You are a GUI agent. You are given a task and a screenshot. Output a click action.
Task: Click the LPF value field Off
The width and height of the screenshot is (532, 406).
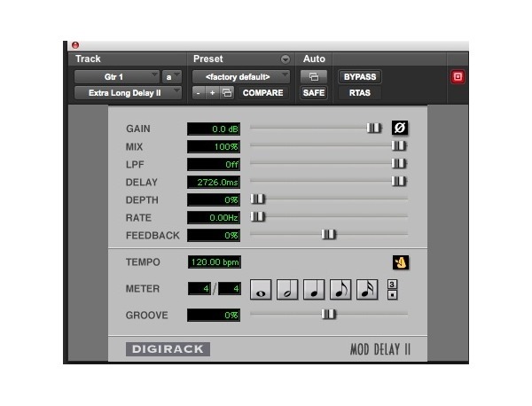214,165
